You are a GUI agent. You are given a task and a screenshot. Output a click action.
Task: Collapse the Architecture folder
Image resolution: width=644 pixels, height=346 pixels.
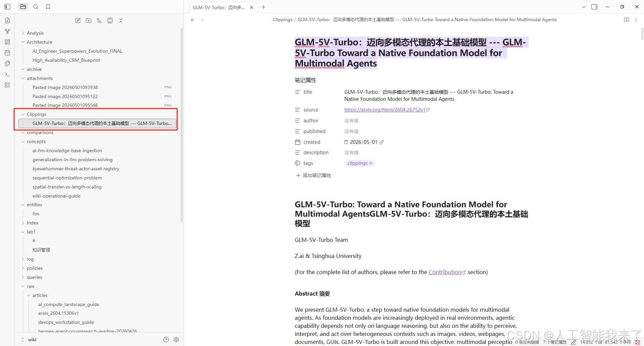(x=23, y=42)
